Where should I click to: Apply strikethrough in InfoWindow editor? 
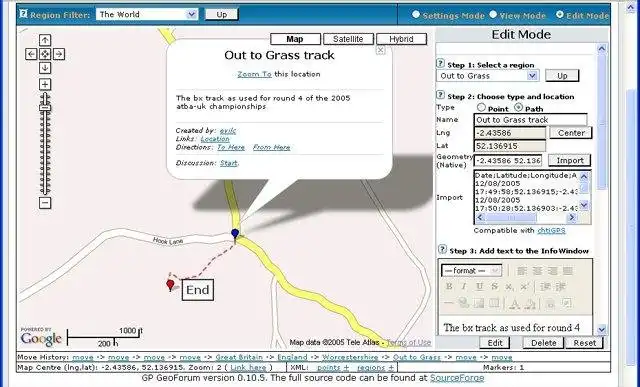pyautogui.click(x=494, y=287)
